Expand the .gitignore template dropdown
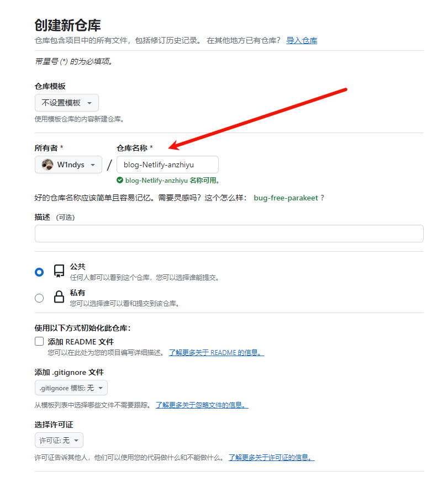The image size is (448, 482). 71,388
